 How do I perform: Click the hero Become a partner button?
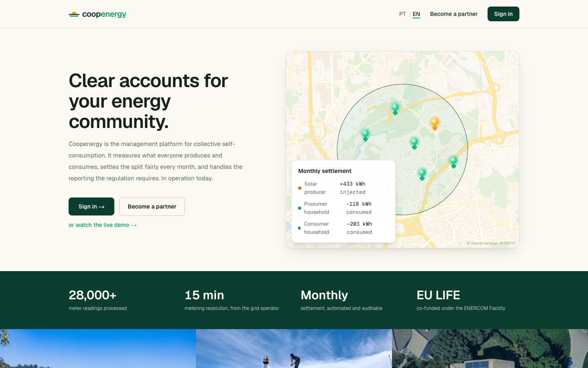click(x=152, y=206)
